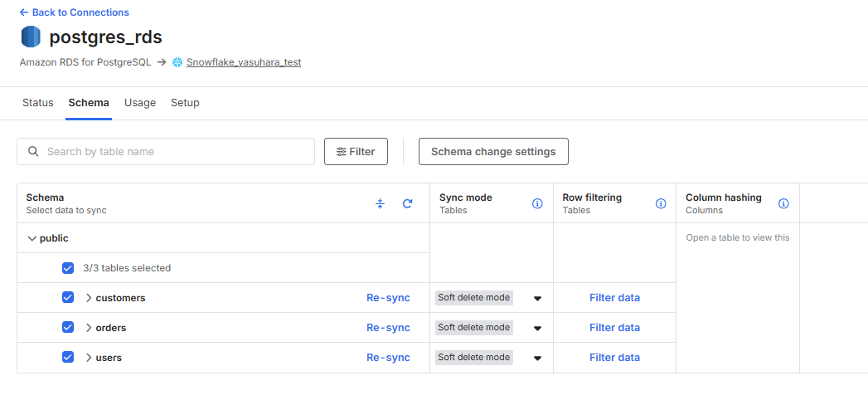The width and height of the screenshot is (868, 410).
Task: Click the collapse all rows icon
Action: (380, 203)
